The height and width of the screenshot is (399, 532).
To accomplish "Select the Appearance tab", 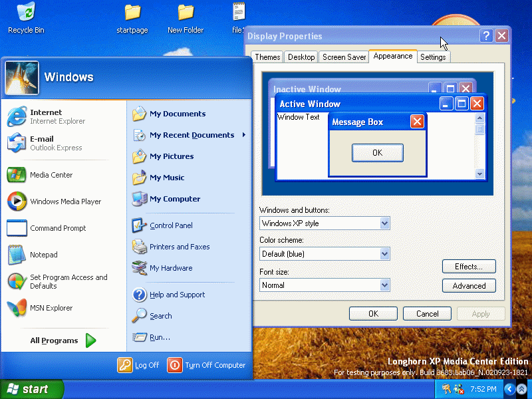I will (393, 56).
